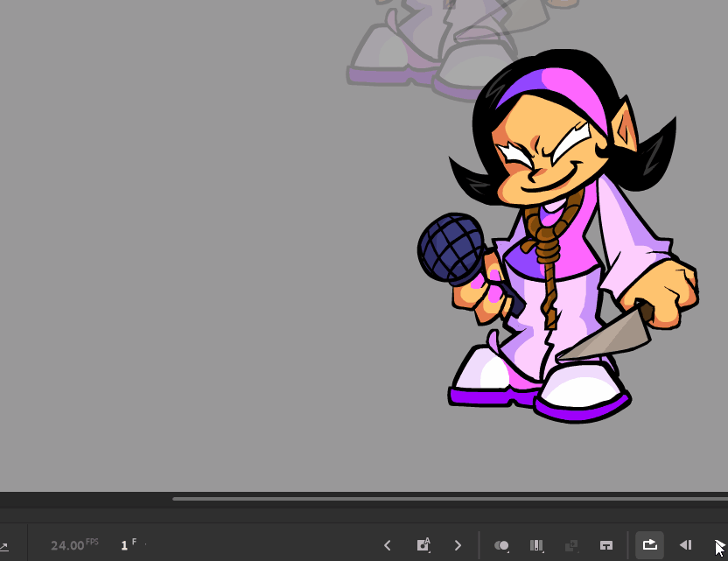Click the timeline resize arrow icon
The height and width of the screenshot is (561, 728).
click(x=5, y=544)
